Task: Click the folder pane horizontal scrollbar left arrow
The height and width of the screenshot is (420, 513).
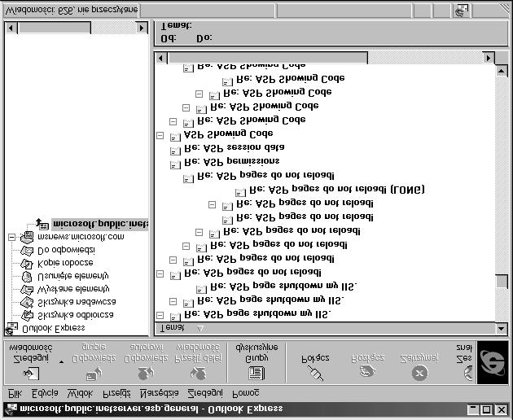Action: (11, 28)
